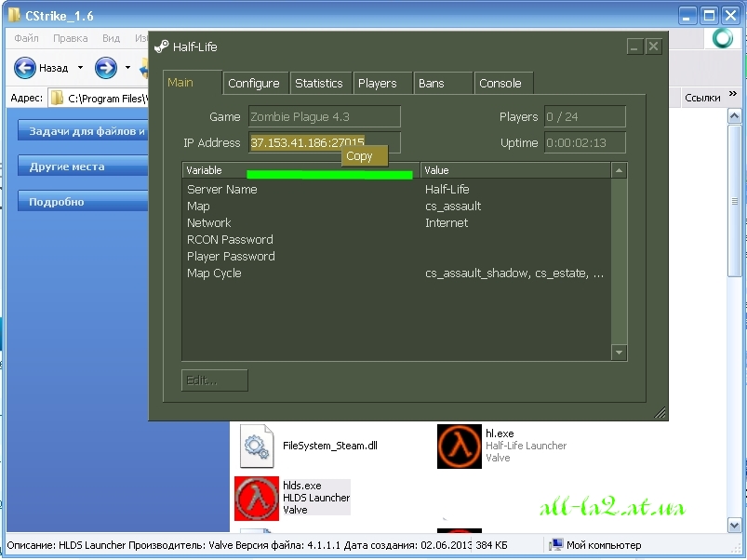Select the FileSystem_Steam.dll file icon
The width and height of the screenshot is (747, 560).
[258, 447]
